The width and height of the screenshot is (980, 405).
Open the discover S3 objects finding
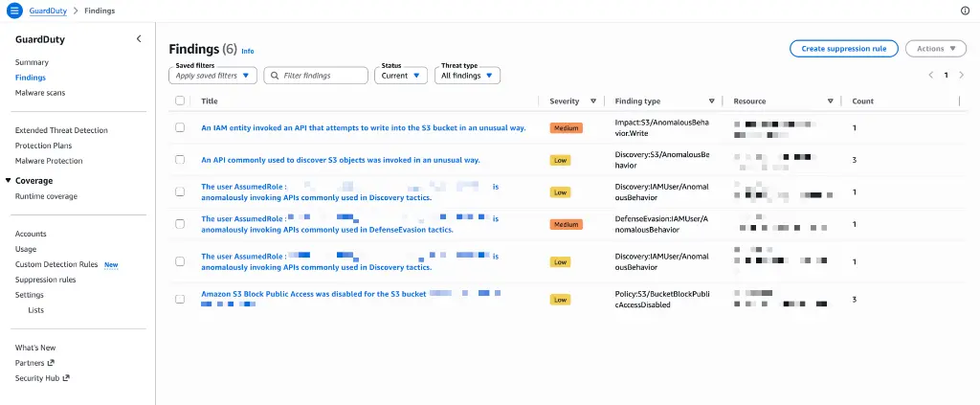341,160
